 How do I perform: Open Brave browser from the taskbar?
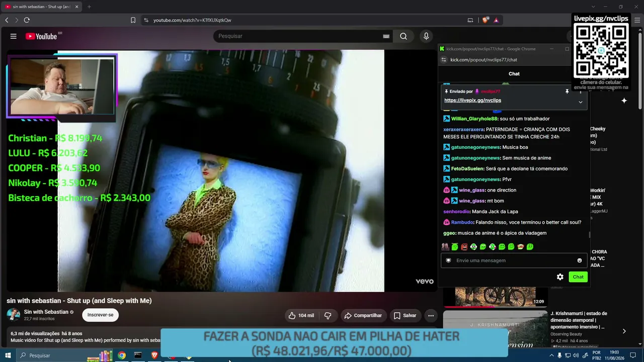[x=154, y=355]
